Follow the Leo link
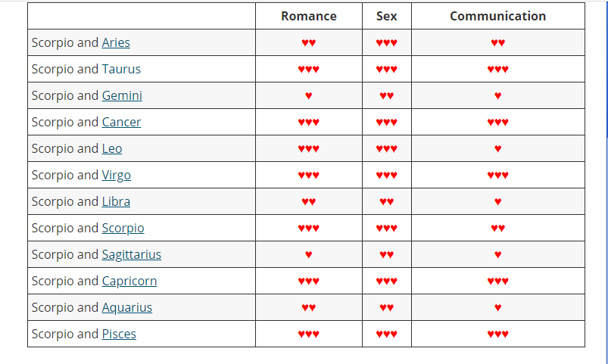This screenshot has height=364, width=608. point(112,148)
